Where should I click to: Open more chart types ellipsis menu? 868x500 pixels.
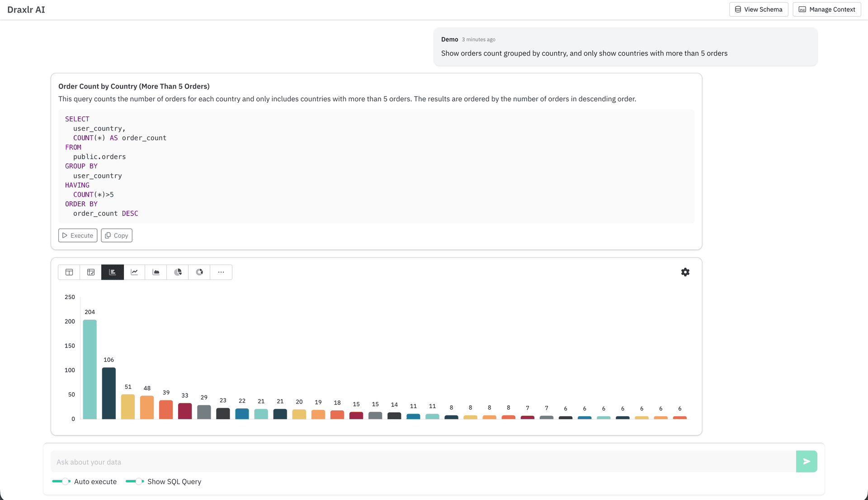[221, 272]
